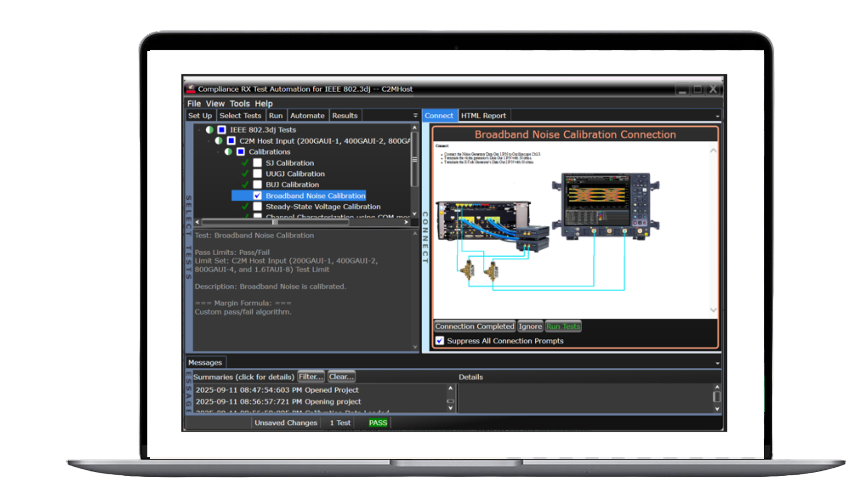Image resolution: width=868 pixels, height=488 pixels.
Task: Click the tree vertical scrollbar thumb
Action: 414,159
